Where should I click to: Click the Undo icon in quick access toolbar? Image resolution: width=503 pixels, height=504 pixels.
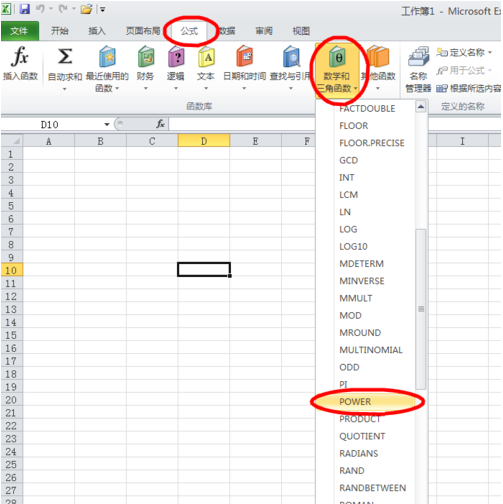pyautogui.click(x=41, y=9)
